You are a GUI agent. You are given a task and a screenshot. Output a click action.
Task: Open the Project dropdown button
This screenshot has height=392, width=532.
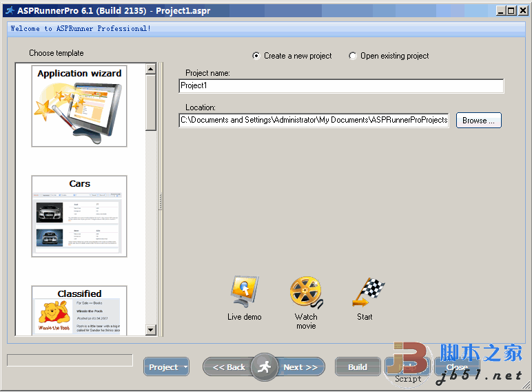coord(166,367)
